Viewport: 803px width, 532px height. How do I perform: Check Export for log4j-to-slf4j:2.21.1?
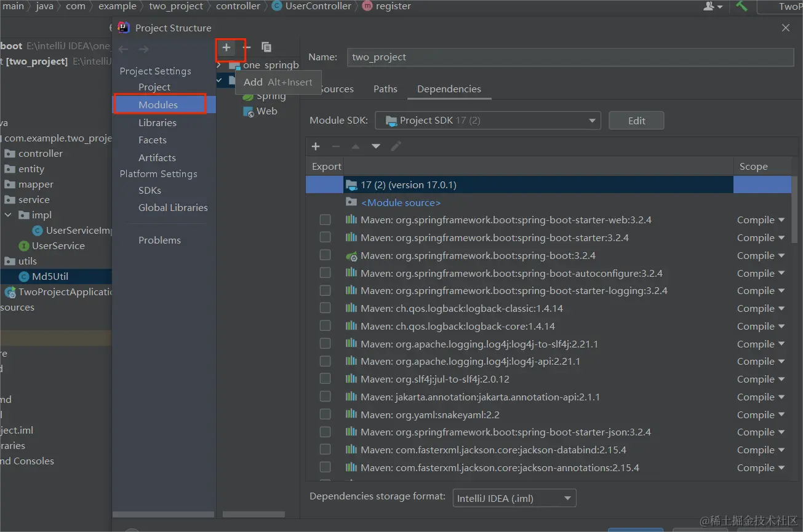click(325, 344)
